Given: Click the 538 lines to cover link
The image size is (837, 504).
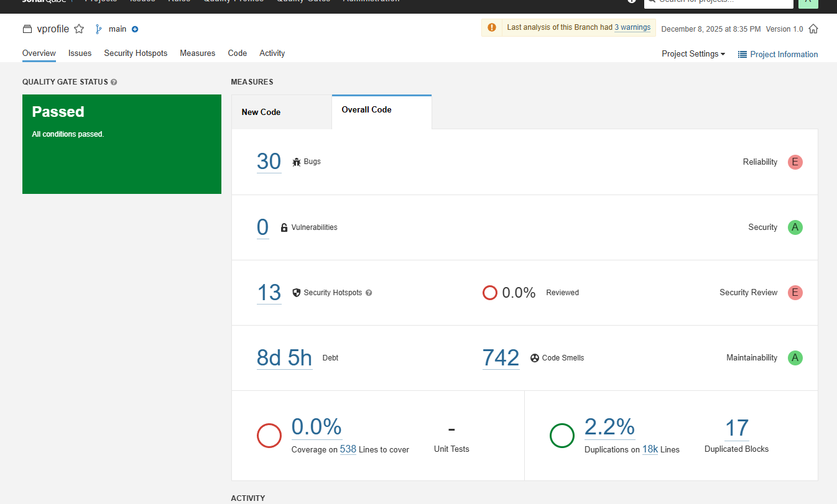Looking at the screenshot, I should (348, 449).
